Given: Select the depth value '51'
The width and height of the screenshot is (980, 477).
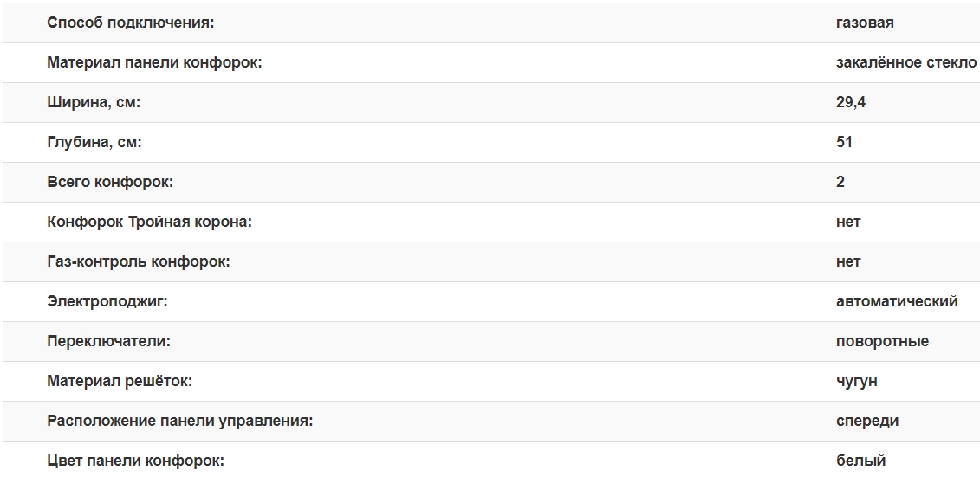Looking at the screenshot, I should [844, 143].
